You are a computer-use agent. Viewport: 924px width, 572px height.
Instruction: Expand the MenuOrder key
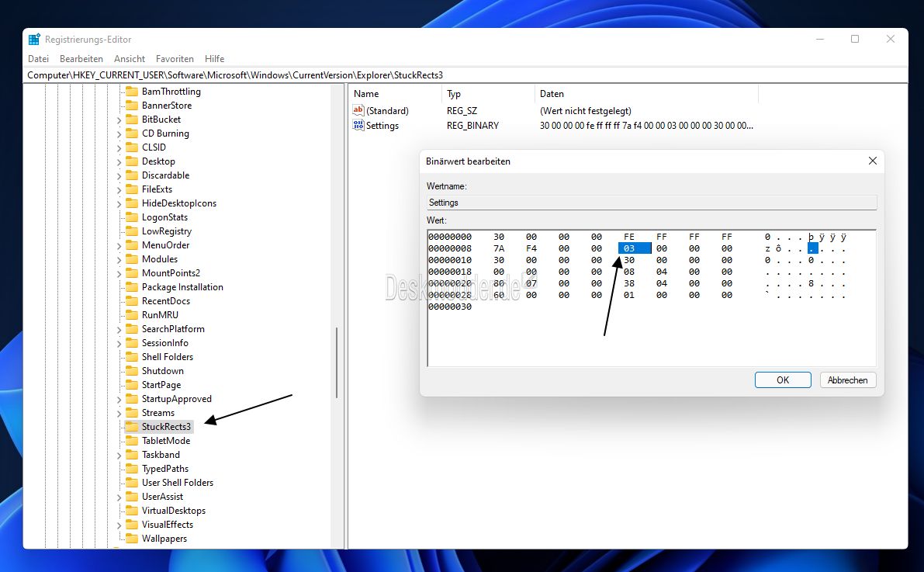pyautogui.click(x=119, y=245)
